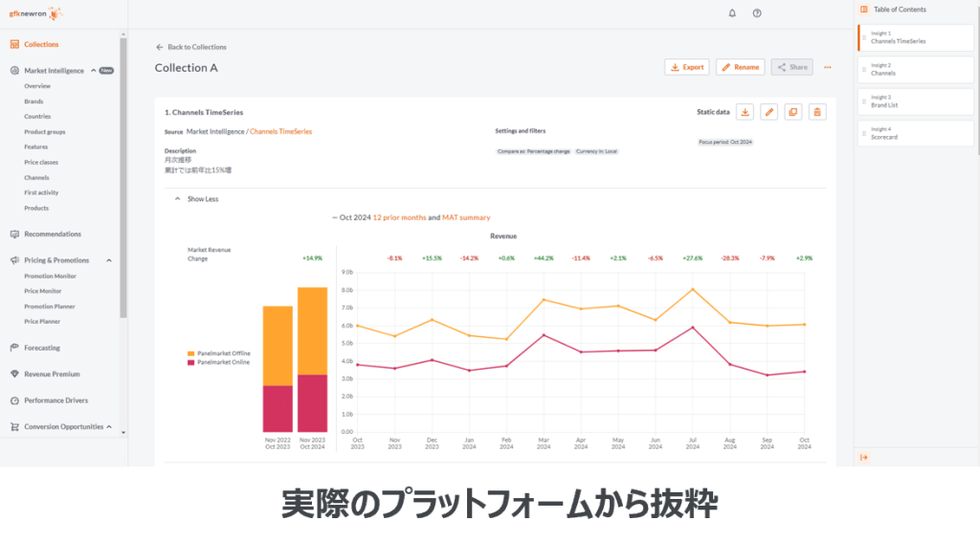980x544 pixels.
Task: Click the sidebar vertical scrollbar
Action: point(123,178)
